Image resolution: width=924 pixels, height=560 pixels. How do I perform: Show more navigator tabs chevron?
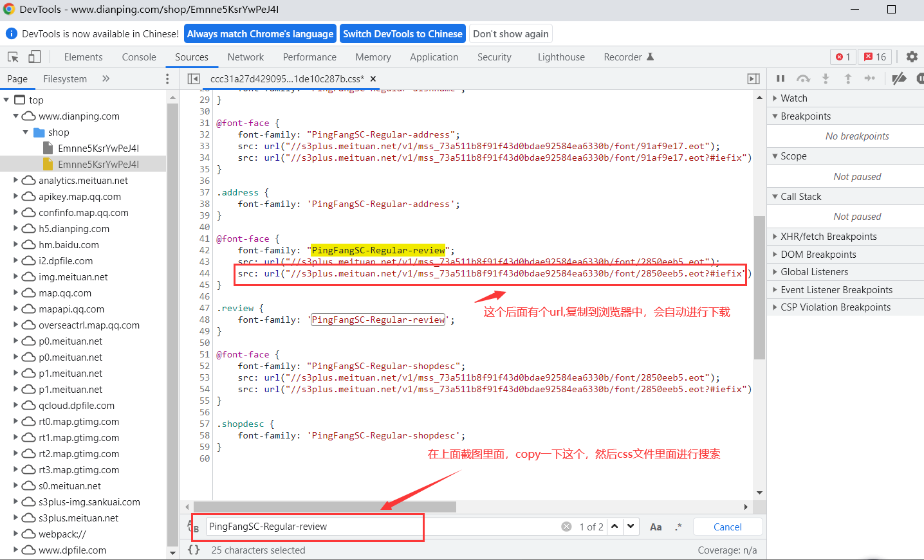coord(106,78)
